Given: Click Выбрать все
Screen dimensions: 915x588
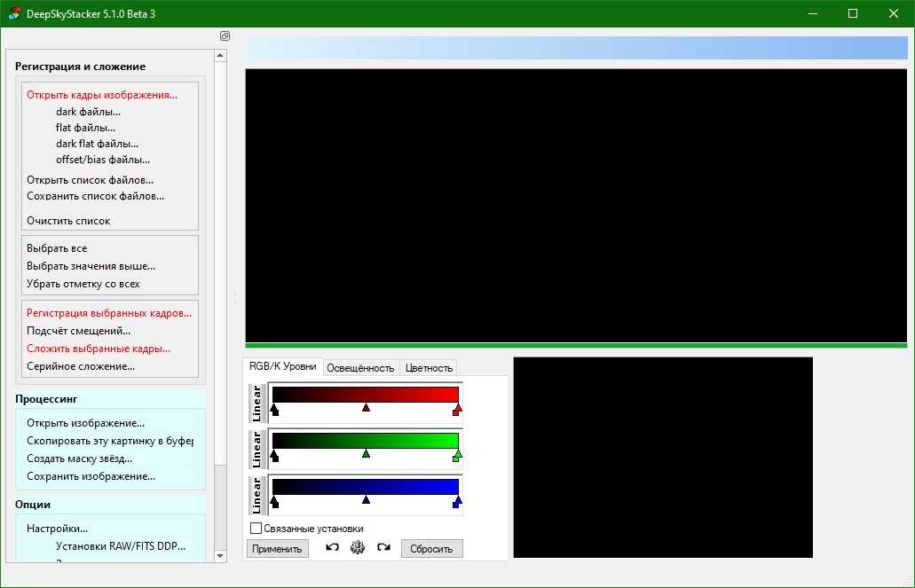Looking at the screenshot, I should tap(57, 248).
